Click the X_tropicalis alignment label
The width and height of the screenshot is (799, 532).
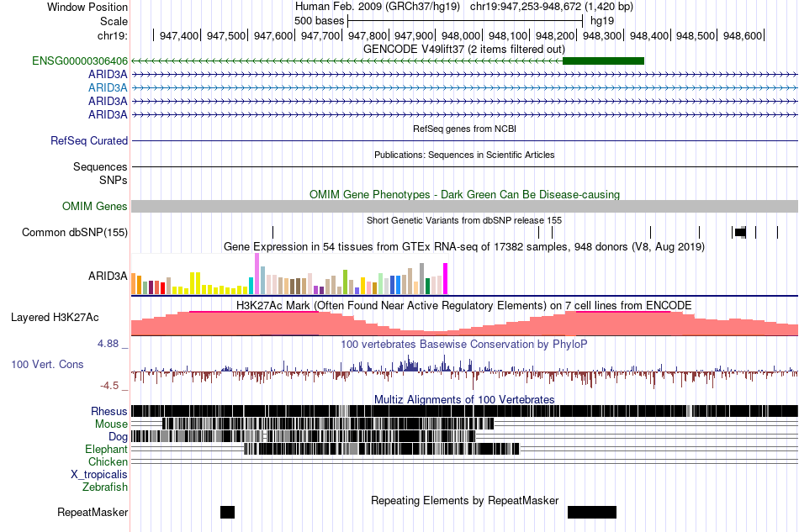click(x=99, y=475)
